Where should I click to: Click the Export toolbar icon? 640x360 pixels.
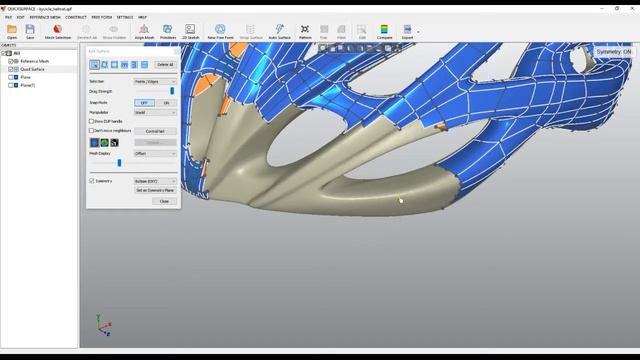point(407,31)
